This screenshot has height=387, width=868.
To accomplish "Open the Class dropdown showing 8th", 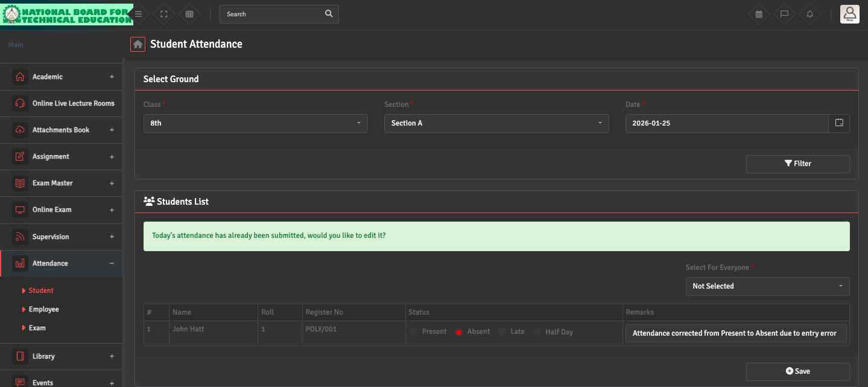I will click(255, 123).
